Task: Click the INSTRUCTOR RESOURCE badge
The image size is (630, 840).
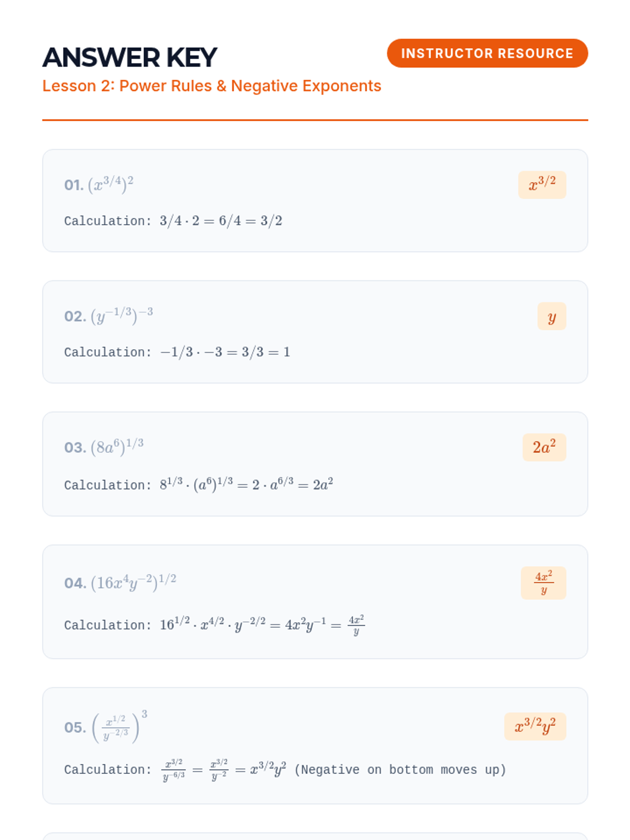Action: pos(487,53)
